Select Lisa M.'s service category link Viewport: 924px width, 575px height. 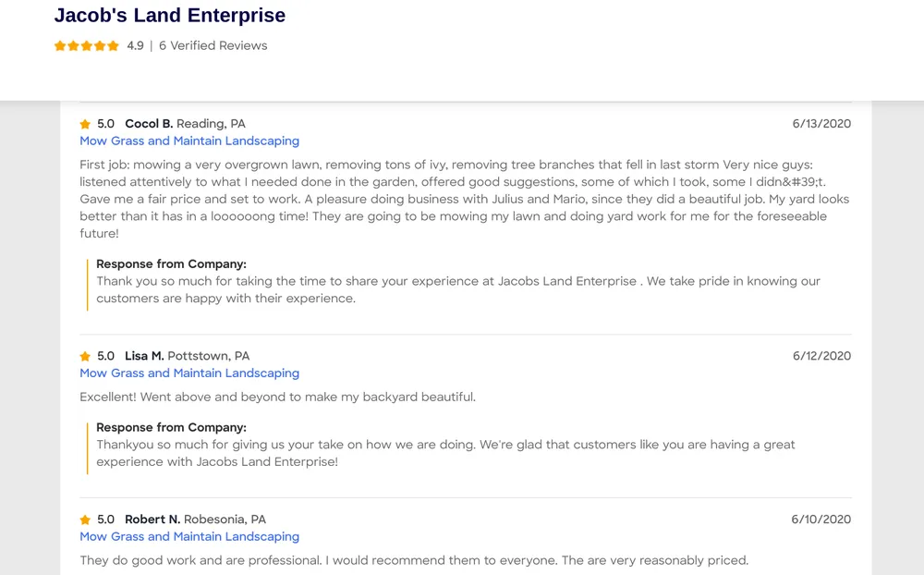(x=188, y=373)
